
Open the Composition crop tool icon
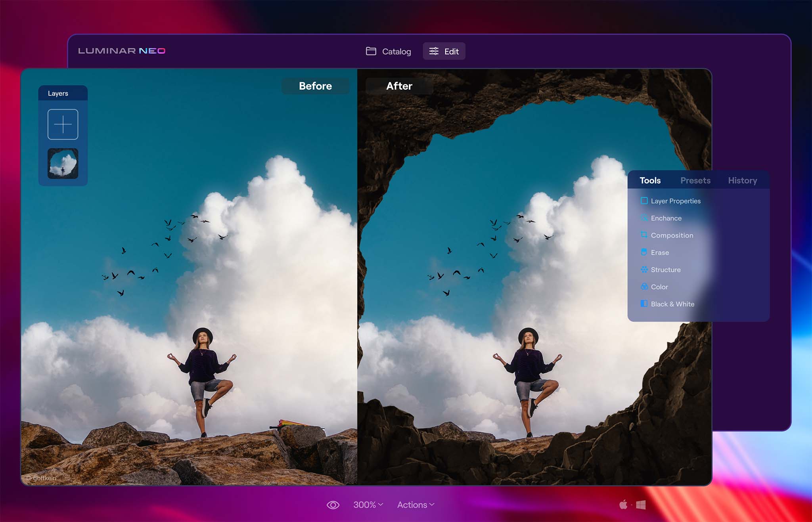[644, 235]
